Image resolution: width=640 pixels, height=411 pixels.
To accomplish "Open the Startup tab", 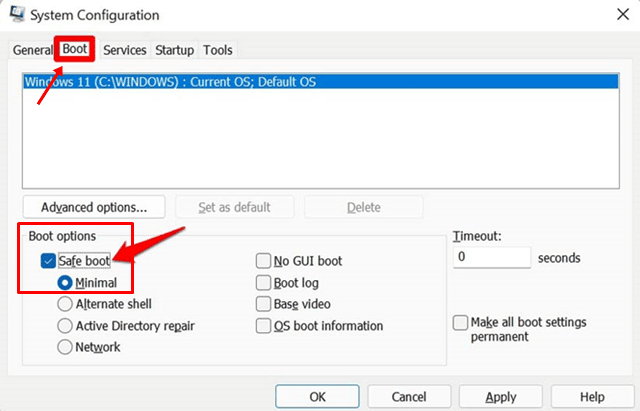I will pos(174,50).
